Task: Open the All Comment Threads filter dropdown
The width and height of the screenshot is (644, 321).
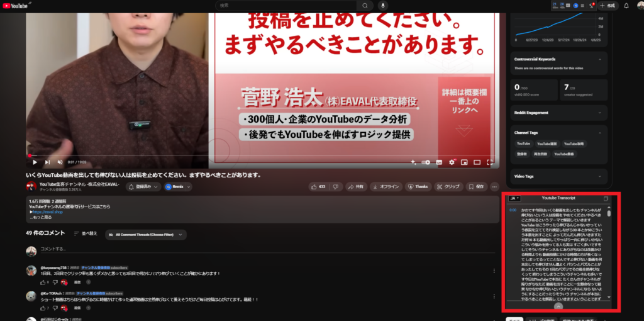Action: click(146, 235)
